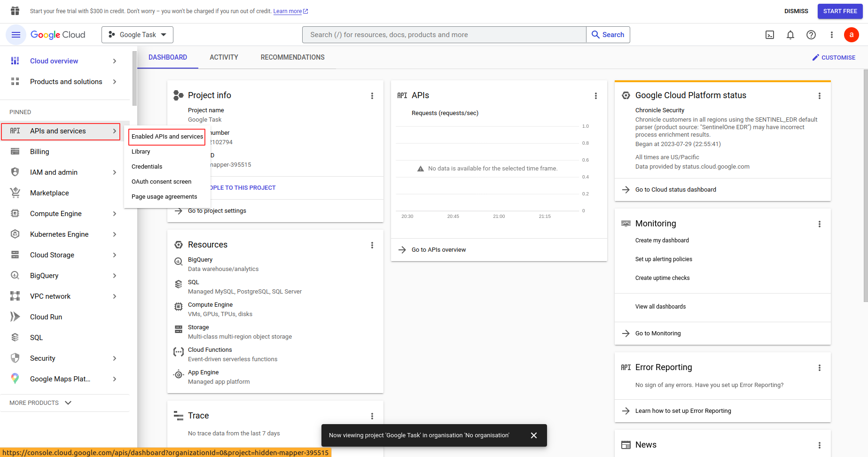Switch to the Activity tab
The height and width of the screenshot is (457, 868).
(x=224, y=57)
